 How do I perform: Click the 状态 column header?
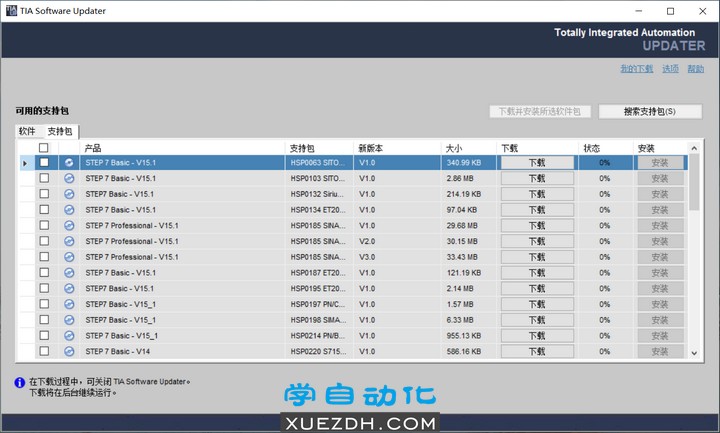pyautogui.click(x=606, y=148)
